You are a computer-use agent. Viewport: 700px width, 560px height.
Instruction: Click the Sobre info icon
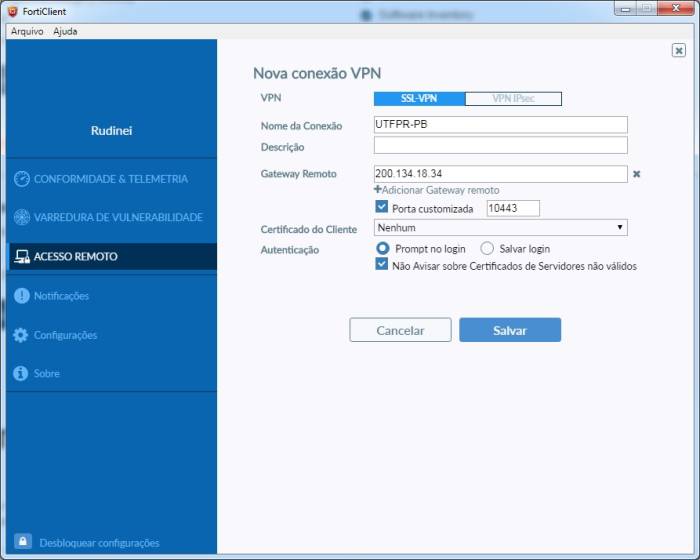(x=21, y=373)
